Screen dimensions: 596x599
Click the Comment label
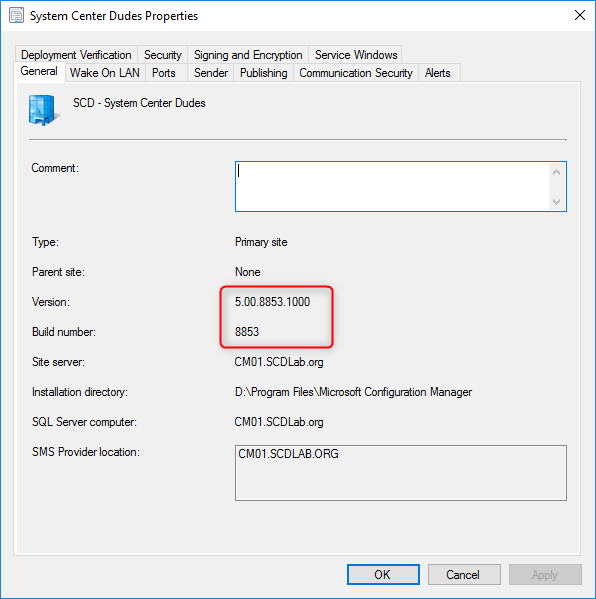tap(55, 168)
